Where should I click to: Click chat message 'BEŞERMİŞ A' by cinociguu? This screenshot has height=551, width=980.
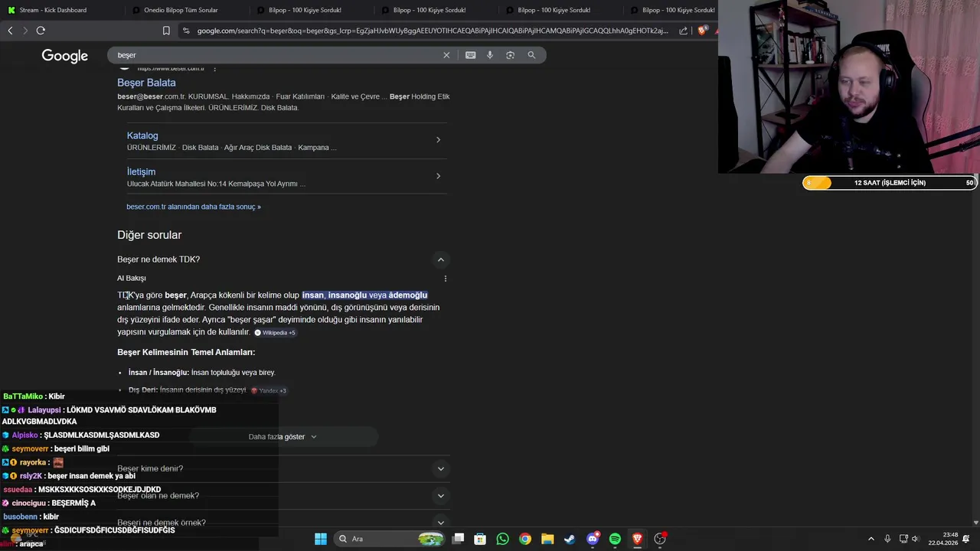click(73, 504)
